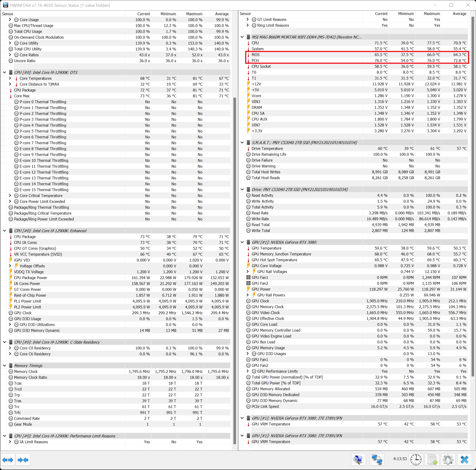The height and width of the screenshot is (470, 476).
Task: Open sensor settings gear icon
Action: click(x=448, y=460)
